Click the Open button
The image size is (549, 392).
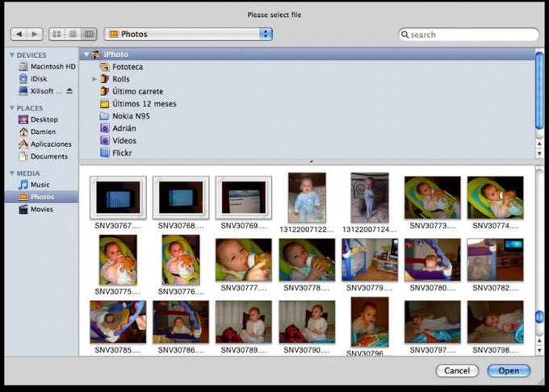[509, 371]
